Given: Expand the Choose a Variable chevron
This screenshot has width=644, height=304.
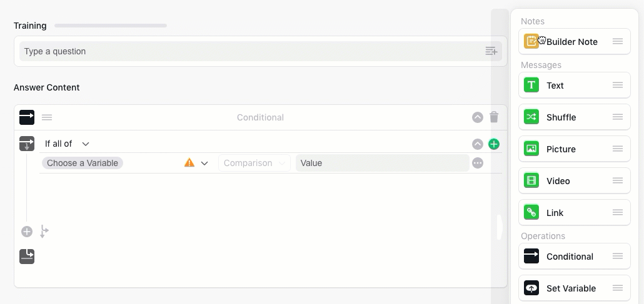Looking at the screenshot, I should click(x=204, y=163).
